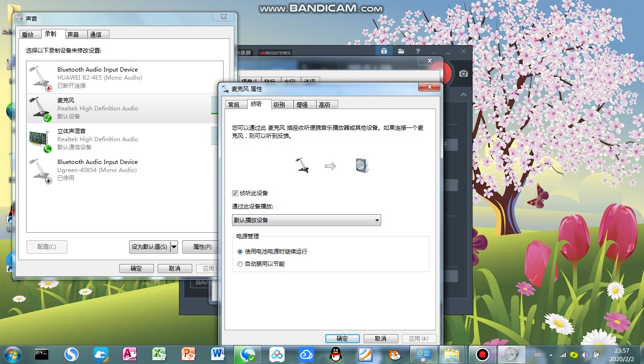Collapse Bandicam panel with the up chevron
644x364 pixels.
coord(464,94)
